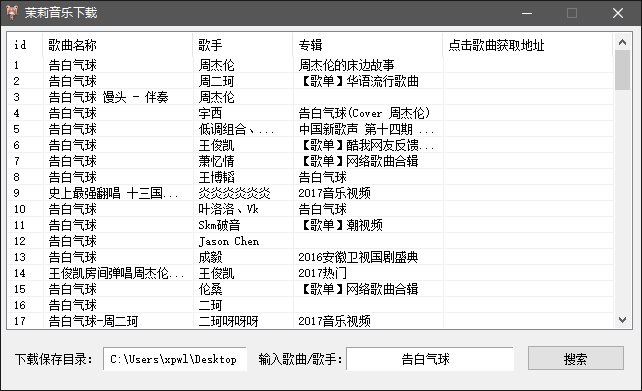
Task: Select singer 伦桑 in row 15
Action: (210, 289)
